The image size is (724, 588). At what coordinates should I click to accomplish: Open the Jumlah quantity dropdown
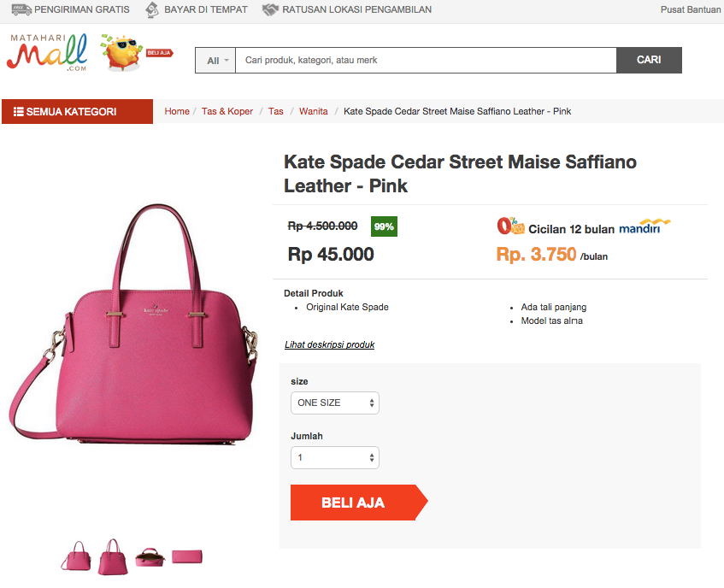point(335,457)
